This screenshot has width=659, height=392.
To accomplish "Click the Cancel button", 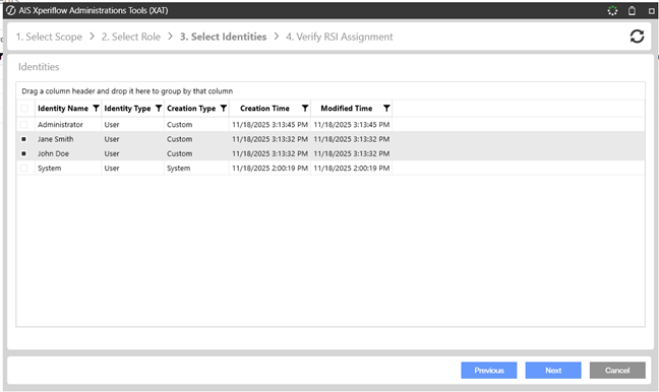I will click(617, 370).
